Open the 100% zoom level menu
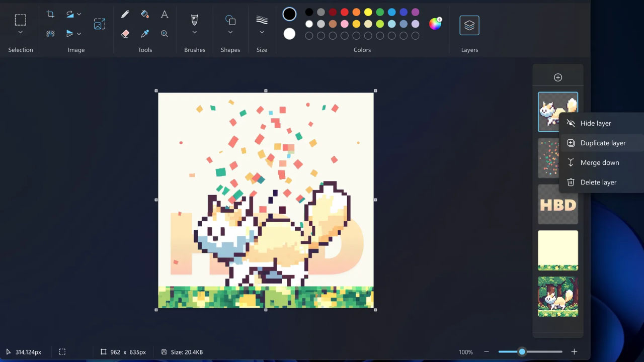 point(466,352)
